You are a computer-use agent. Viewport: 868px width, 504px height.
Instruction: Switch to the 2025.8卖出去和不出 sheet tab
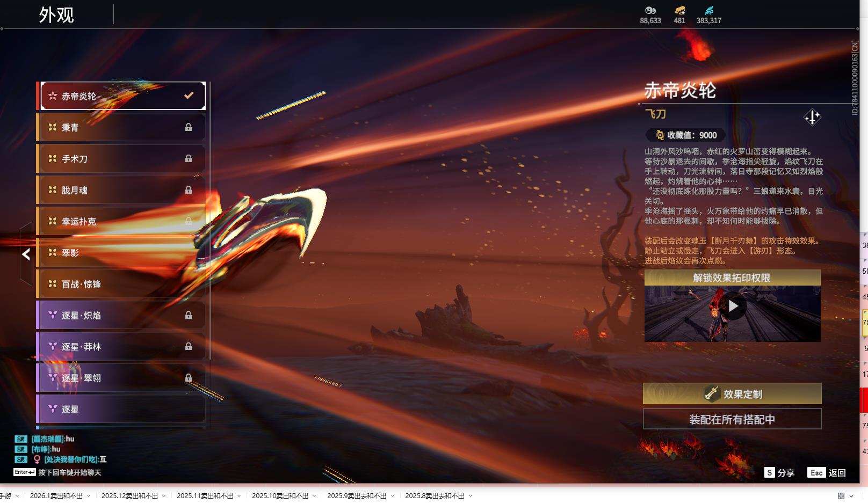(435, 496)
